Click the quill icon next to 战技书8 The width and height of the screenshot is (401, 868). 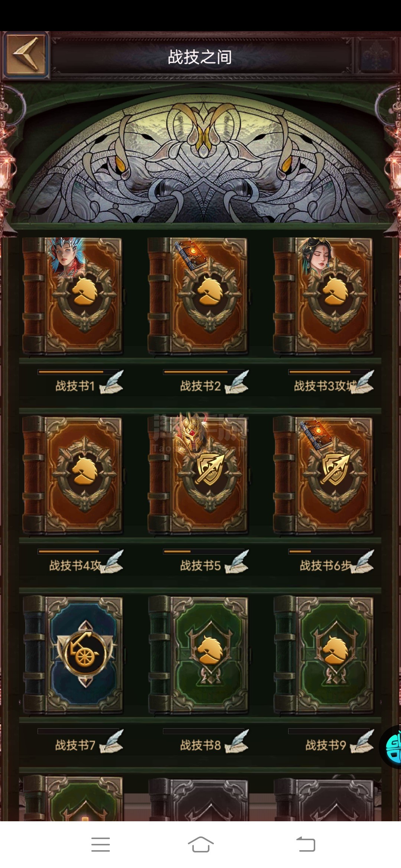tap(237, 741)
